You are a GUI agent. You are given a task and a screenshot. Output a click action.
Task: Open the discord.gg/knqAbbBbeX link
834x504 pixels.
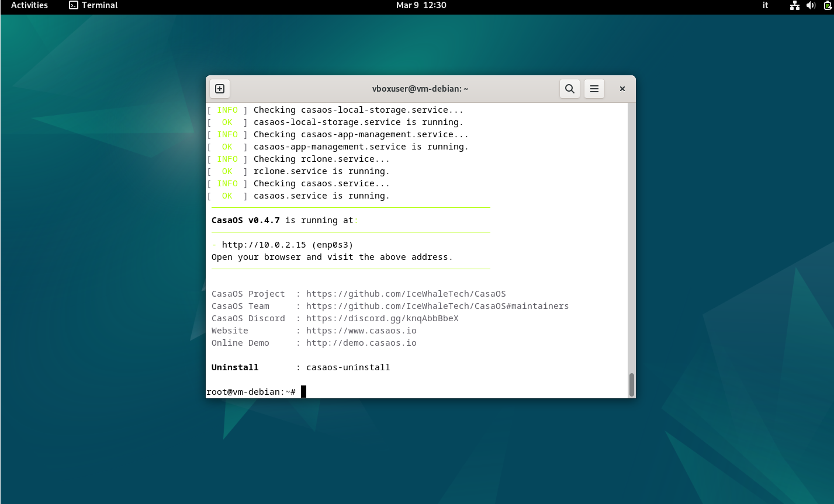pos(382,318)
